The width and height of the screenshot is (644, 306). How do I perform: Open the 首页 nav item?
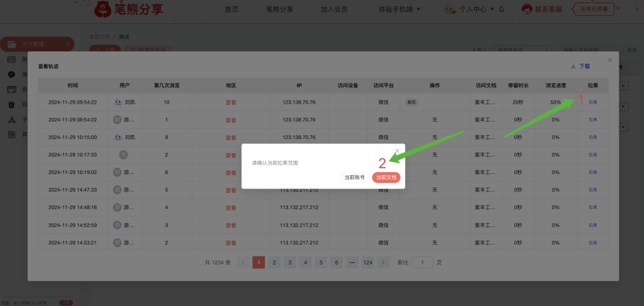point(231,9)
